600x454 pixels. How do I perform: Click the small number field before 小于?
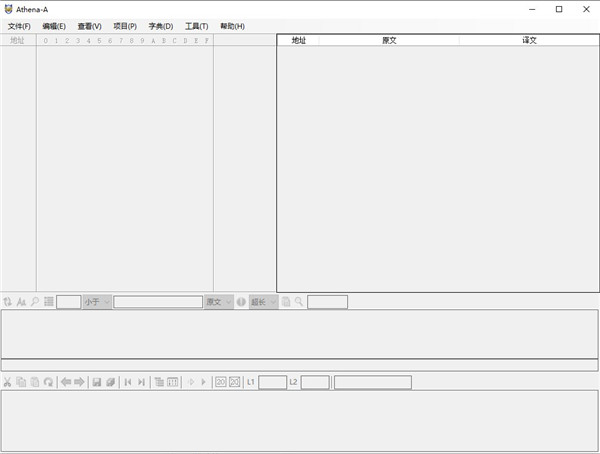68,302
